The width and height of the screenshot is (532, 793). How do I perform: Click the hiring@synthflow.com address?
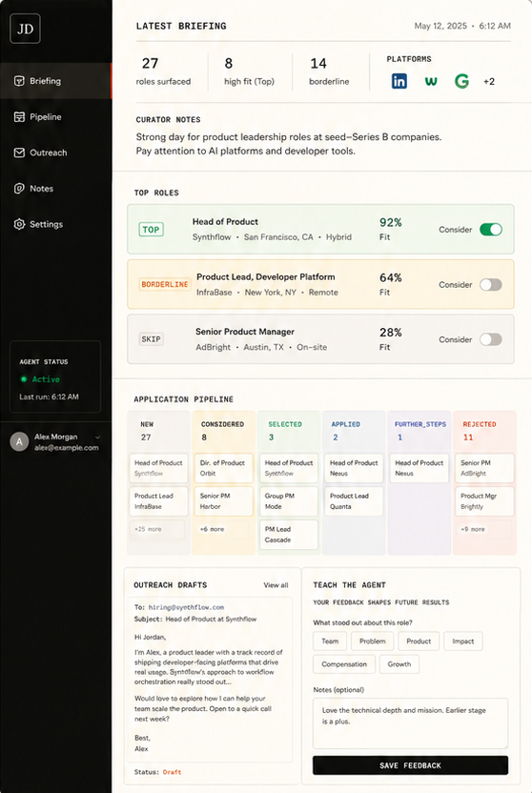[x=186, y=607]
